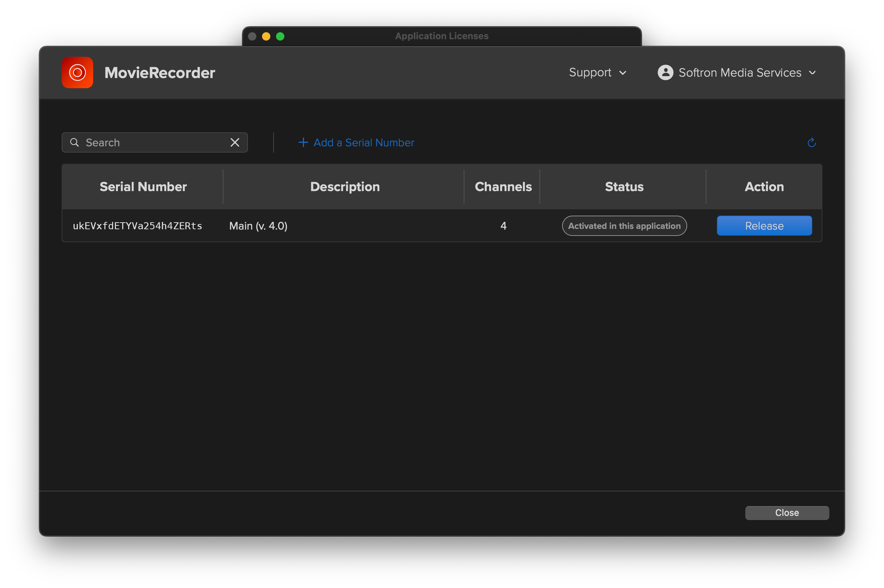Click the Serial Number column header
Viewport: 884px width, 588px height.
tap(143, 187)
